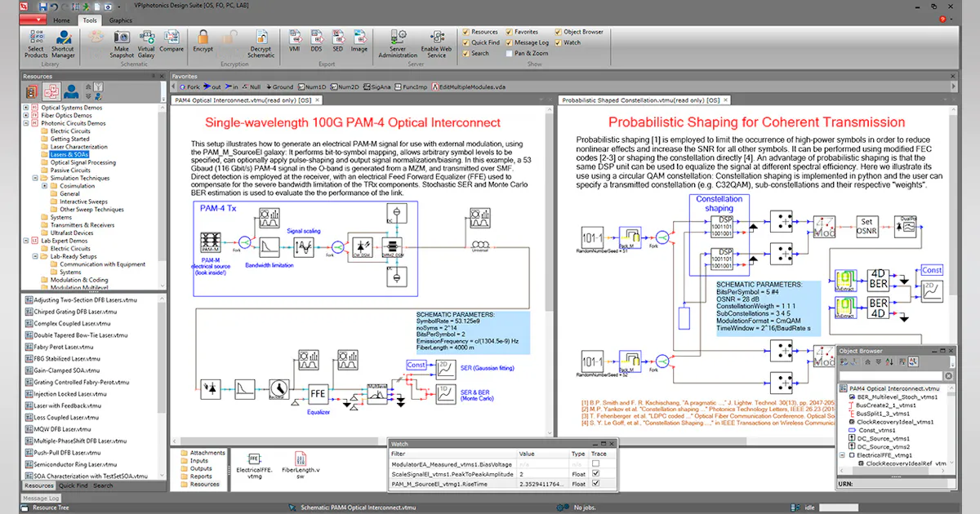This screenshot has height=514, width=980.
Task: Open Server Administration
Action: (x=398, y=42)
